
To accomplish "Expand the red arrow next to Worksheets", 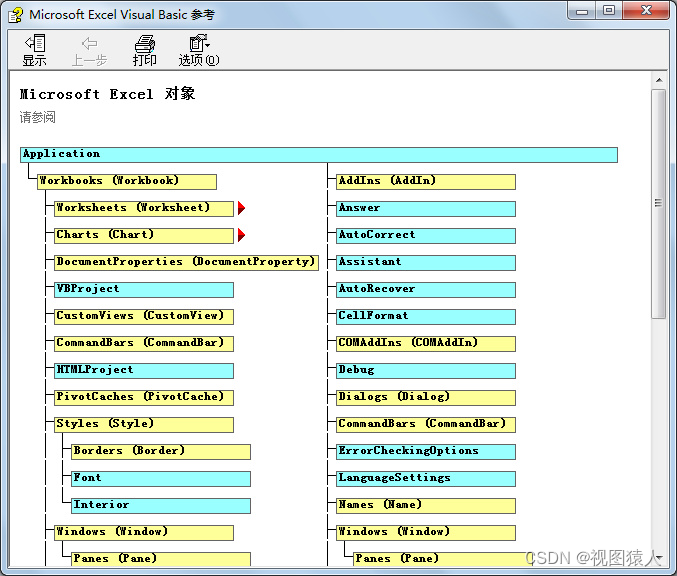I will coord(241,208).
